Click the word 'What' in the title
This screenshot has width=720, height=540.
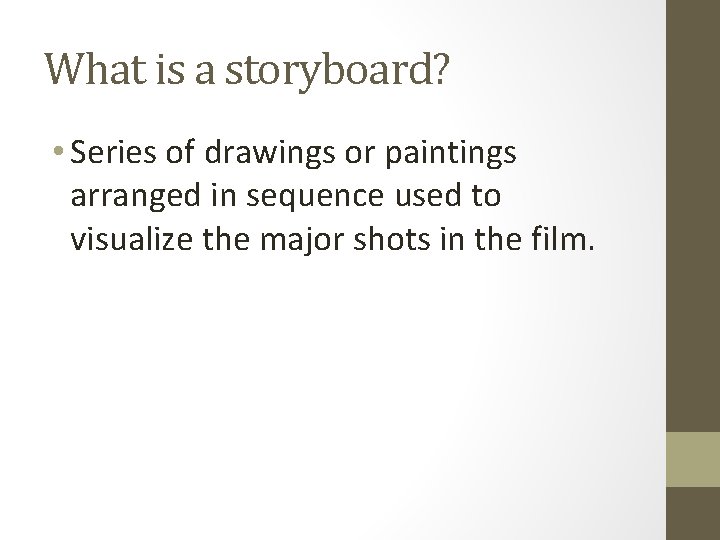pyautogui.click(x=88, y=69)
